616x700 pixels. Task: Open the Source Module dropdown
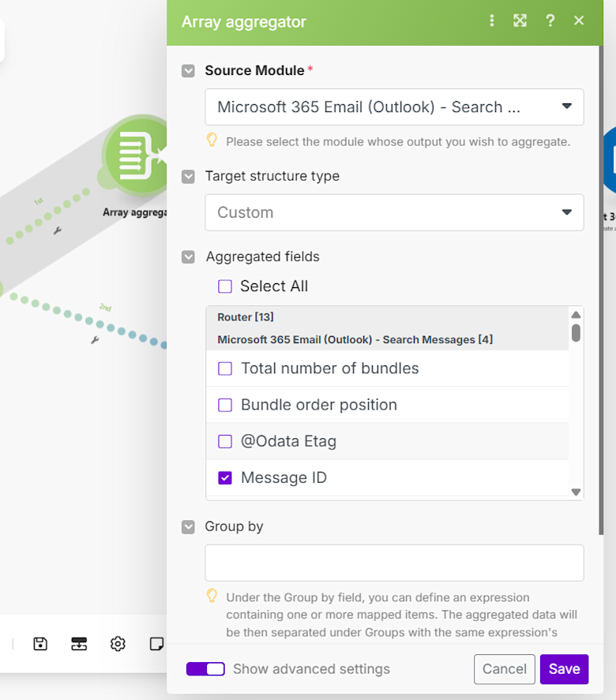point(394,107)
